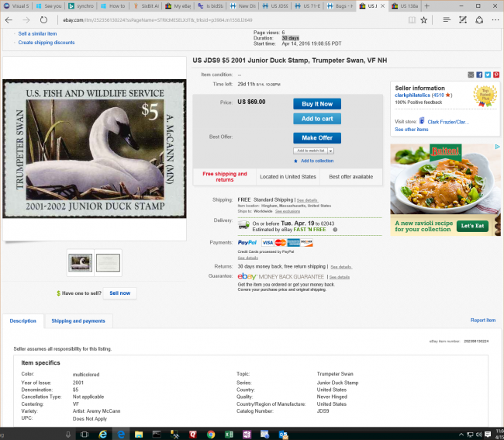The width and height of the screenshot is (504, 440).
Task: Click See other items link
Action: [412, 130]
